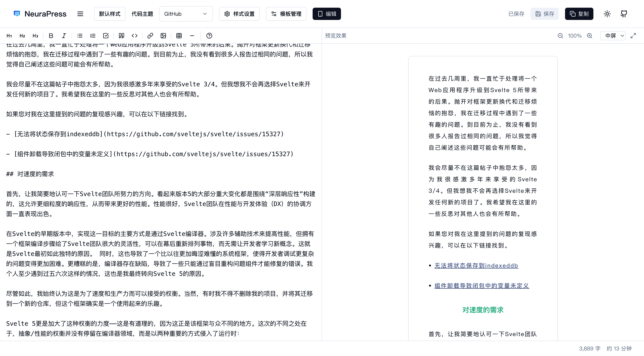Insert a table using the table icon
The image size is (644, 356).
(179, 36)
